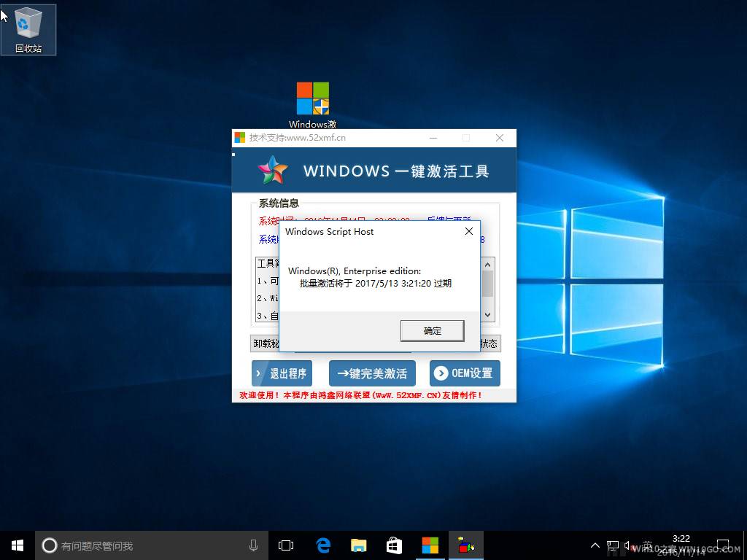Click the 确定 button in Script Host dialog
Viewport: 747px width, 560px height.
(x=432, y=331)
